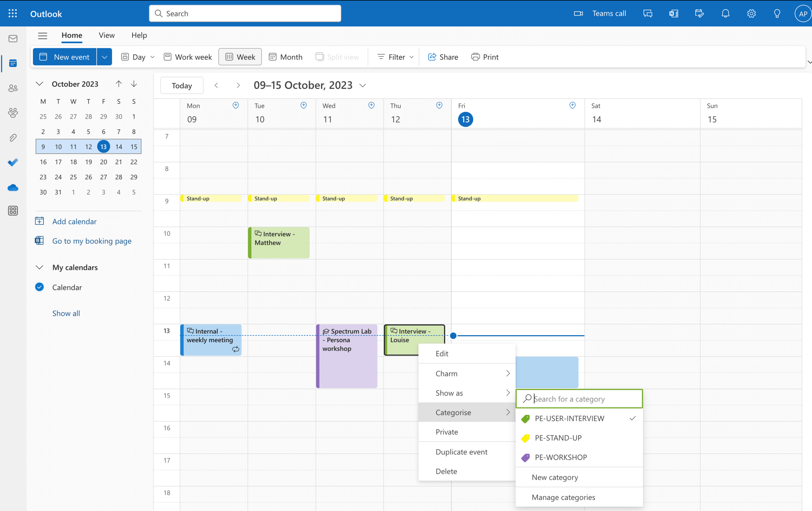Click the Filter icon button
Screen dimensions: 812x511
tap(381, 56)
